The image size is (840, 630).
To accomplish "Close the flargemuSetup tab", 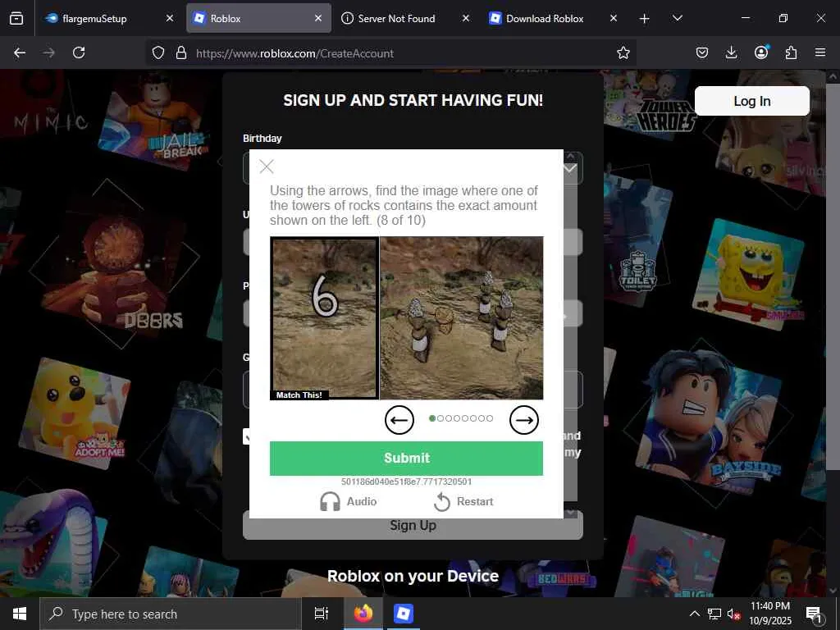I will [x=170, y=18].
